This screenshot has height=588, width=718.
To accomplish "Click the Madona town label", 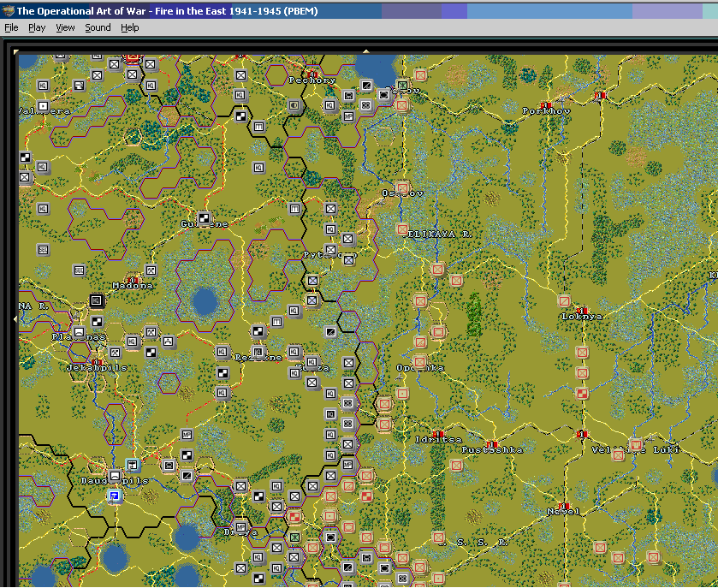I will (133, 285).
